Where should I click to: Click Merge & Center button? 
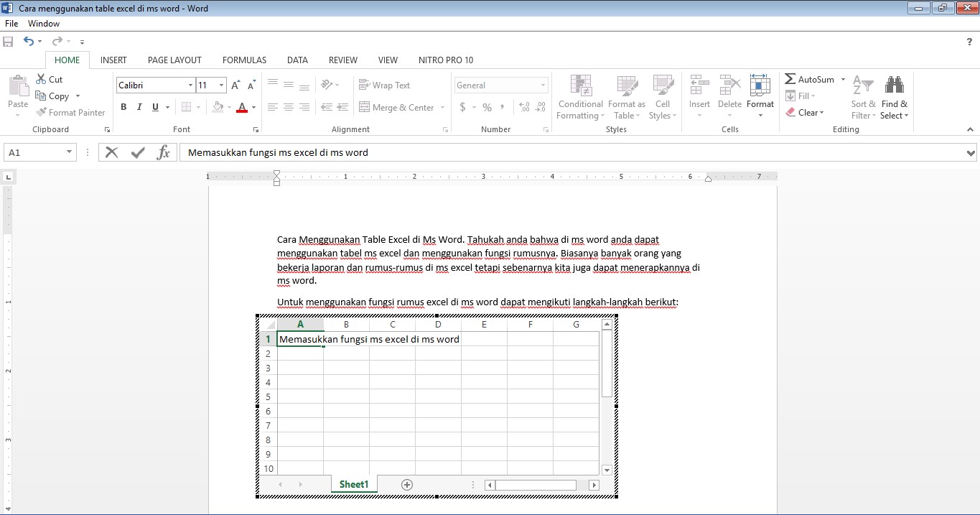click(396, 107)
